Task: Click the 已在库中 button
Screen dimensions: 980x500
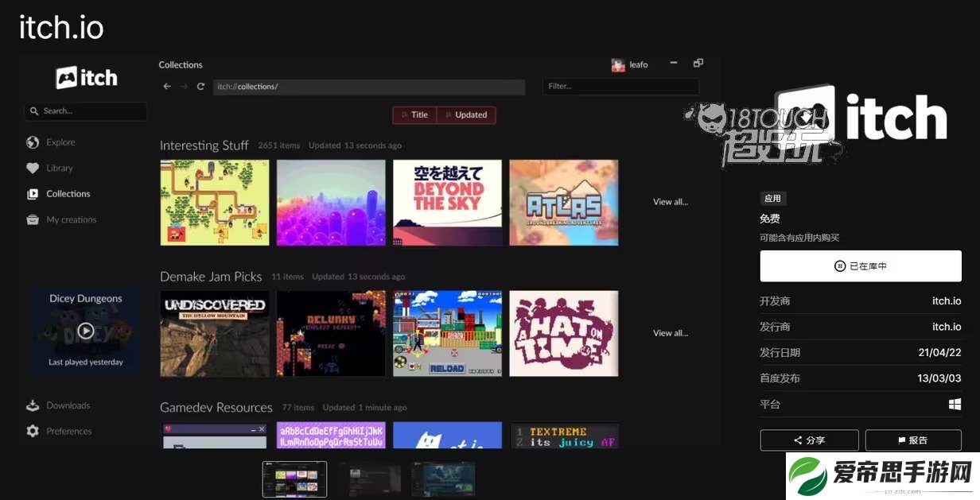Action: pyautogui.click(x=861, y=266)
